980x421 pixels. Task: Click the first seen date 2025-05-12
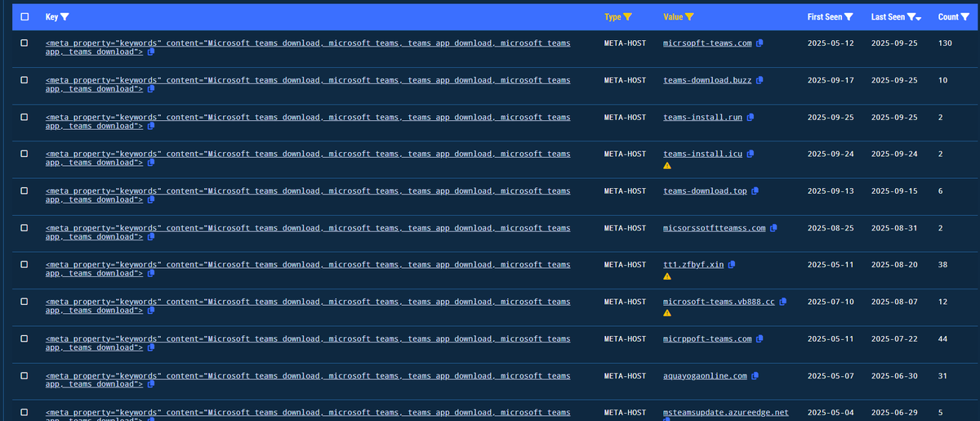click(831, 43)
